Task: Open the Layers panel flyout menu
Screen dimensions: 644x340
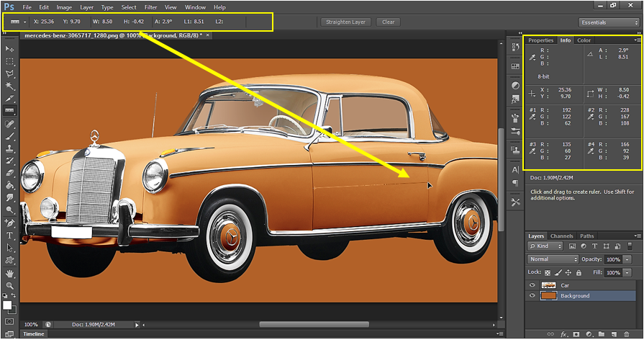Action: (x=637, y=236)
